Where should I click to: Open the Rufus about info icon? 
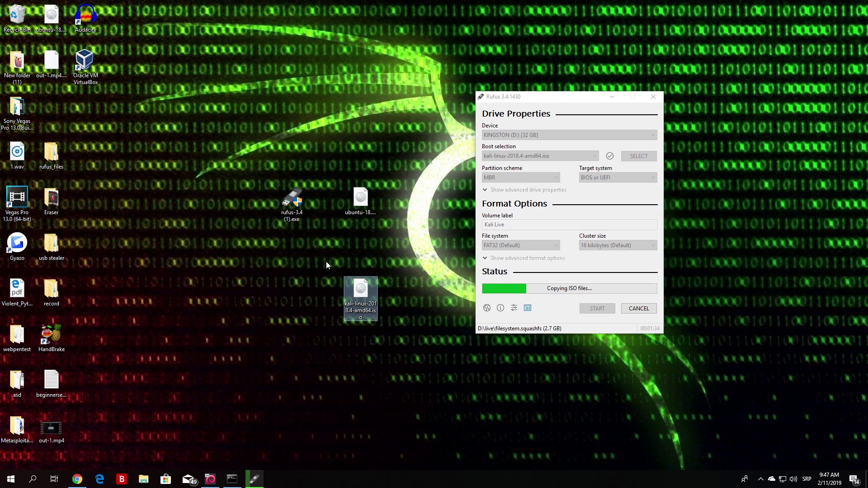[x=500, y=308]
